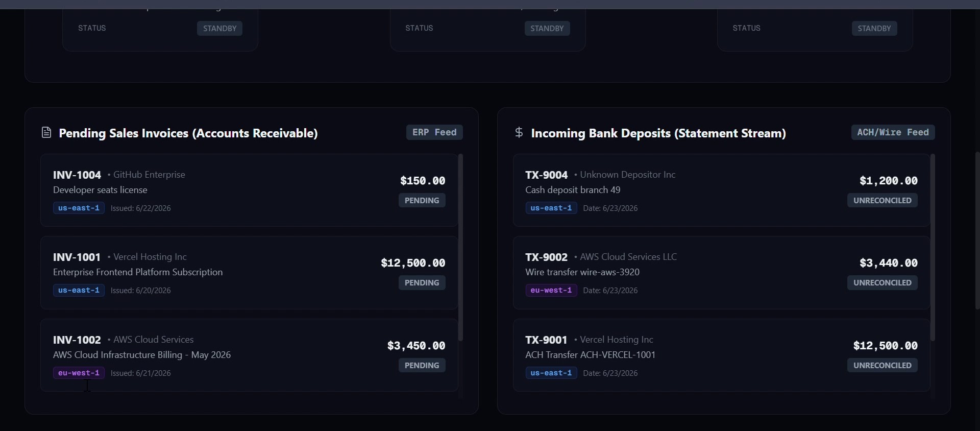Viewport: 980px width, 431px height.
Task: Open transaction TX-9001
Action: (721, 355)
